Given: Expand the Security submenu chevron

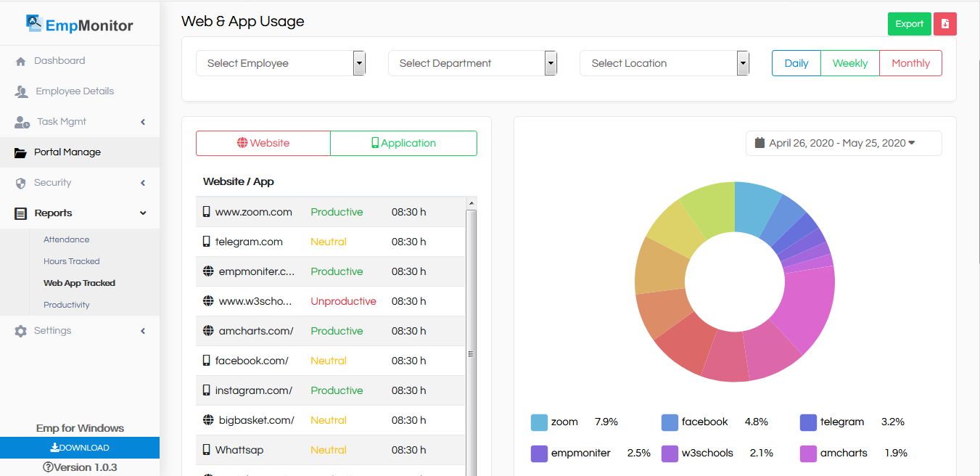Looking at the screenshot, I should click(143, 183).
